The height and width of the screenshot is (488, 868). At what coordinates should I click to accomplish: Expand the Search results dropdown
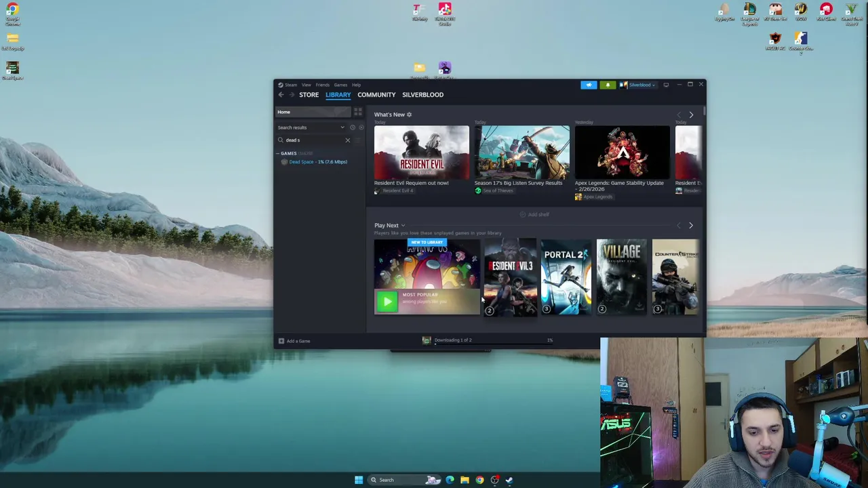(x=342, y=127)
